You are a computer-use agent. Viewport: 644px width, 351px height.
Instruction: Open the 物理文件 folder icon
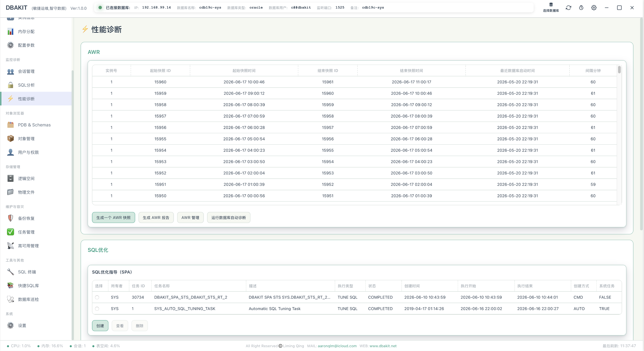coord(11,192)
